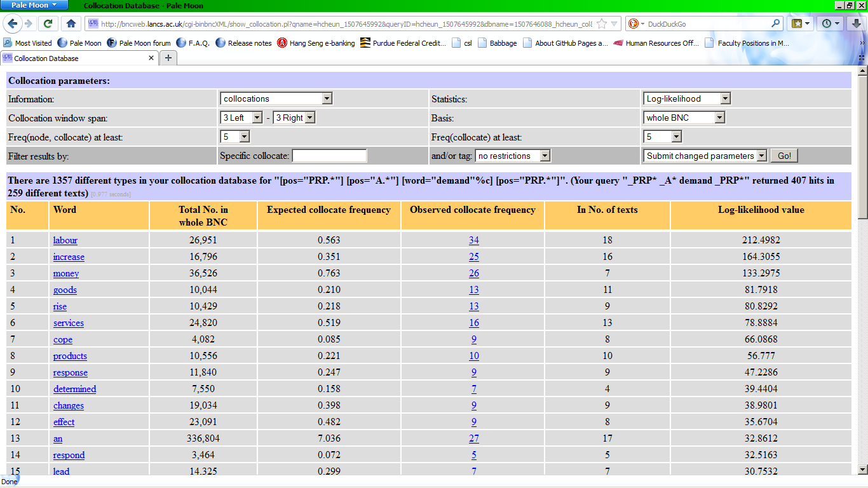Open the 'services' collocate link

coord(69,323)
